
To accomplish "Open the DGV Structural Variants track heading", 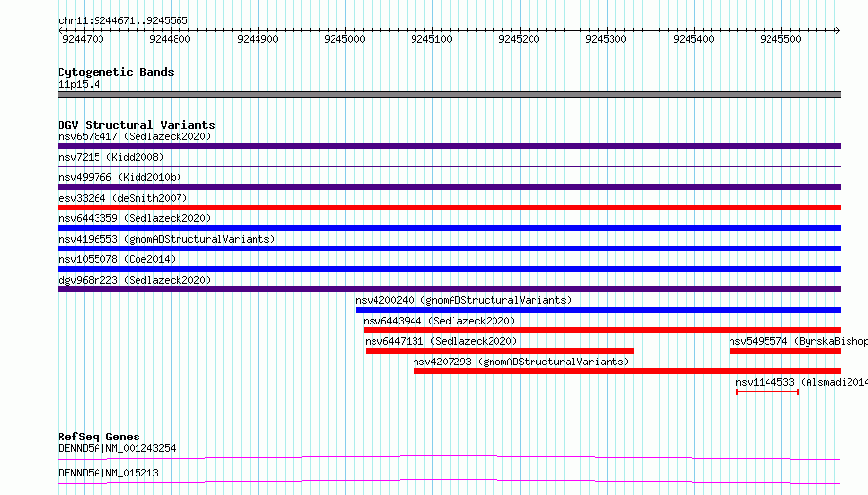I will (137, 125).
